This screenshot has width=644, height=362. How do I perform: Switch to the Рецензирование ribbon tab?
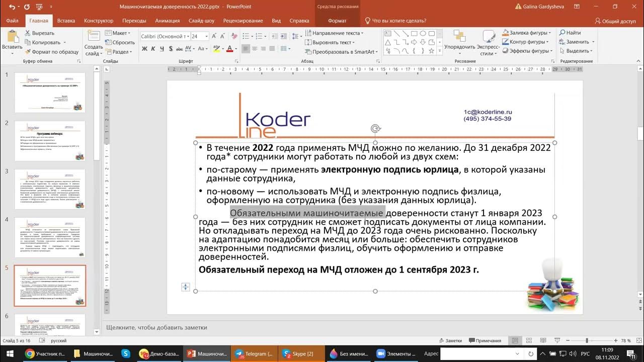[x=243, y=21]
